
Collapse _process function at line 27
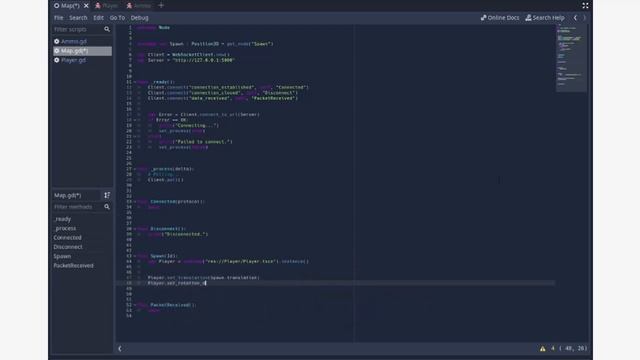pyautogui.click(x=135, y=169)
